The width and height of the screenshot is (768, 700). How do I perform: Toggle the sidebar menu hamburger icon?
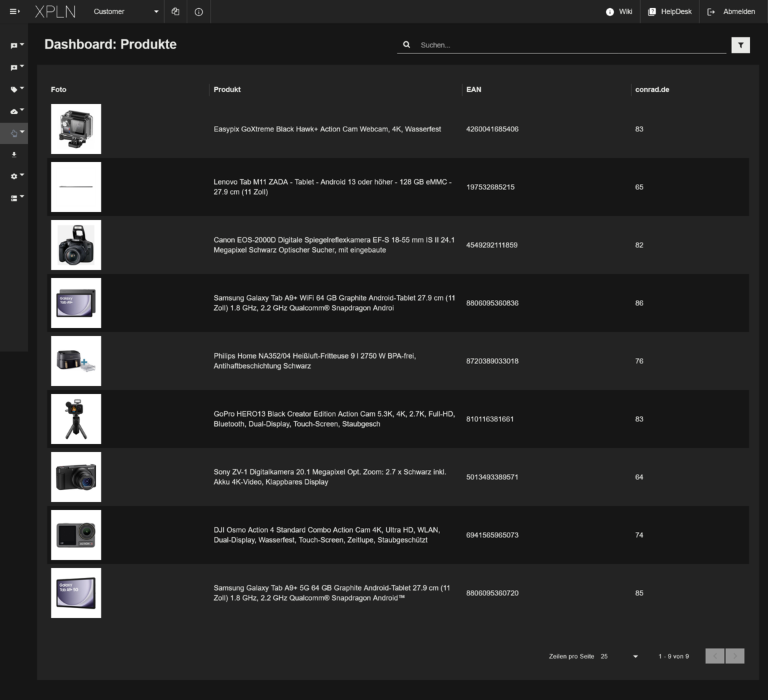click(15, 11)
